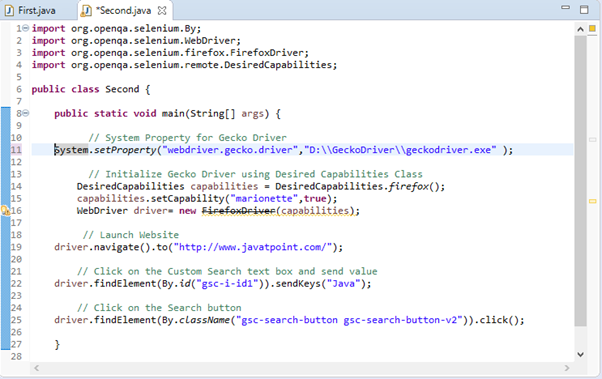Click the javatpoint.com URL string
602x379 pixels.
253,247
